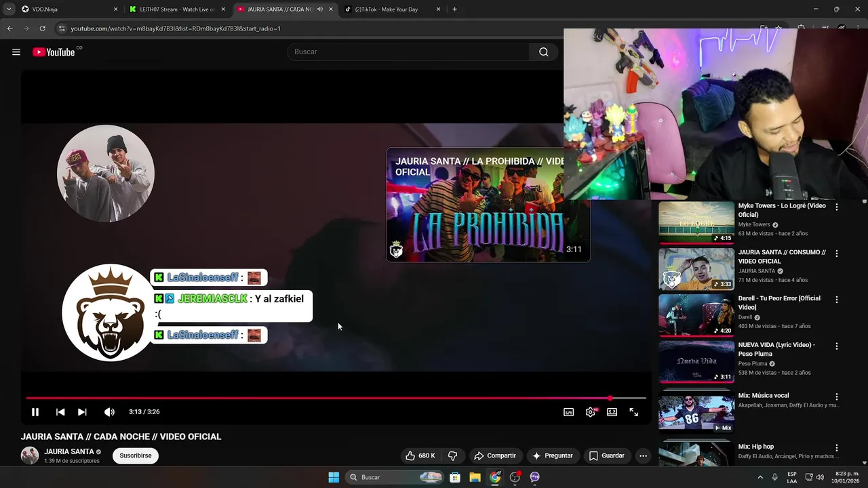This screenshot has width=868, height=488.
Task: Open the Windows Start menu
Action: 334,477
